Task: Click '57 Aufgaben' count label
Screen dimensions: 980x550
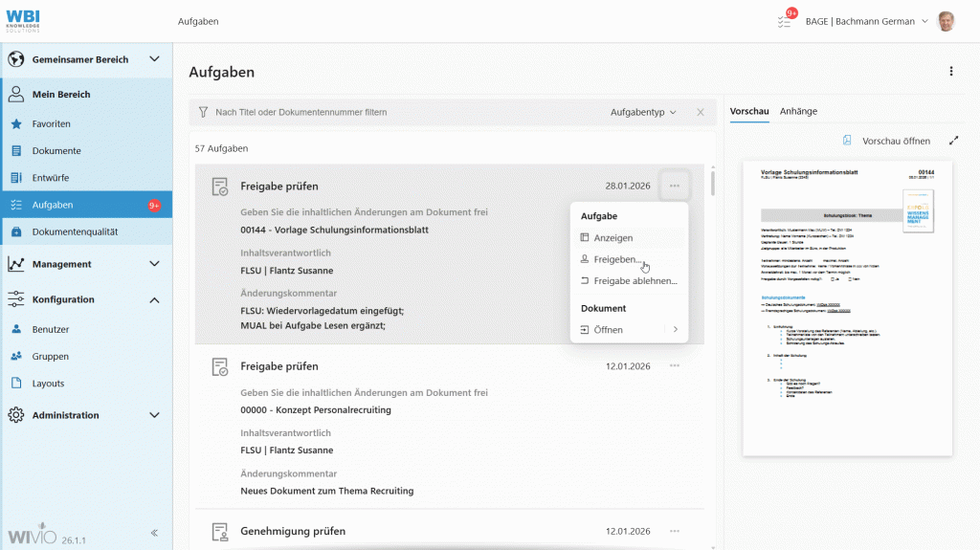Action: tap(221, 149)
